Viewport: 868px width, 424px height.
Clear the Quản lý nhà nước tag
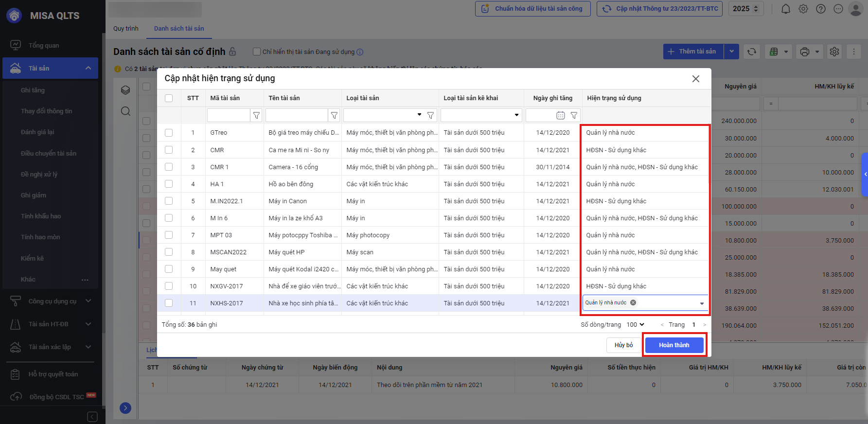click(633, 302)
